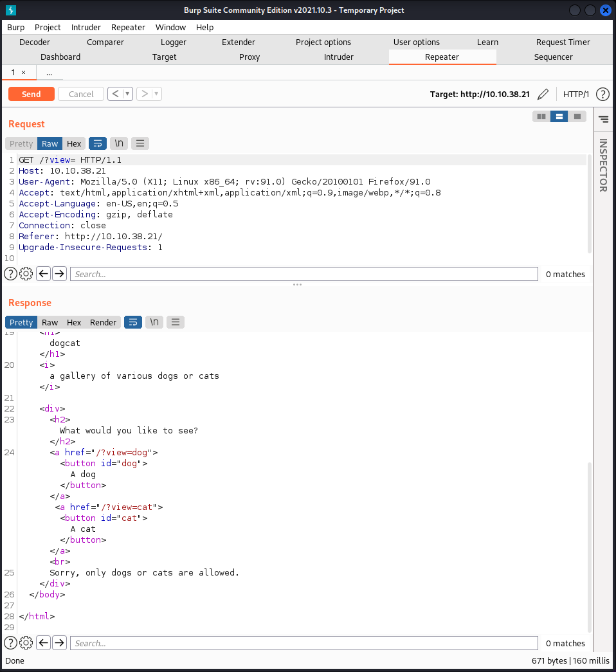
Task: Edit the target with the pencil icon
Action: click(543, 95)
